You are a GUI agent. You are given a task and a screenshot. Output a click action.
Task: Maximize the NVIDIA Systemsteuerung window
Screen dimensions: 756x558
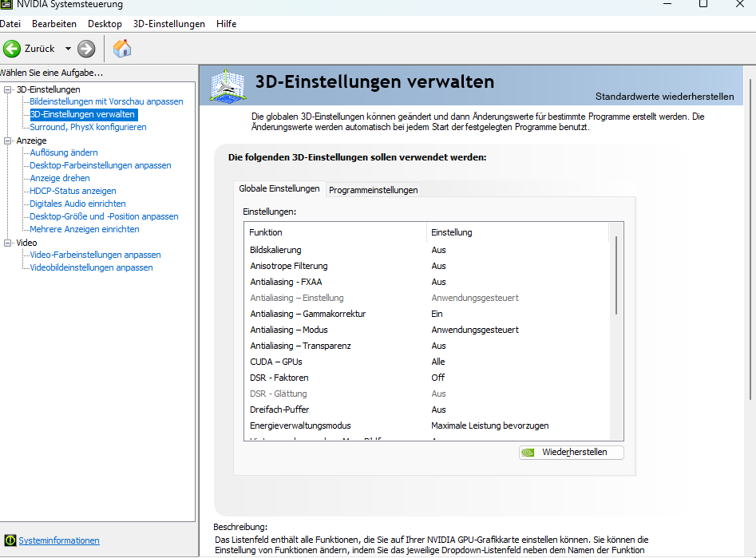click(703, 4)
